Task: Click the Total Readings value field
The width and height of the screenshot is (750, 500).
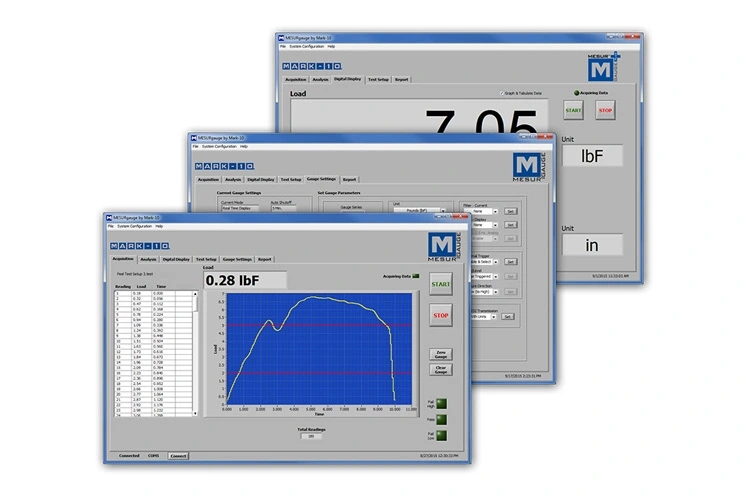Action: click(311, 436)
